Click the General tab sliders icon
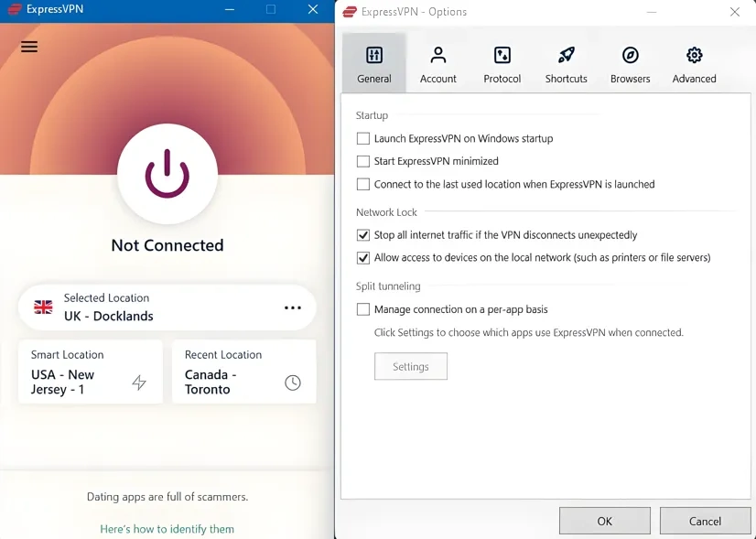Viewport: 756px width, 539px height. [x=374, y=55]
